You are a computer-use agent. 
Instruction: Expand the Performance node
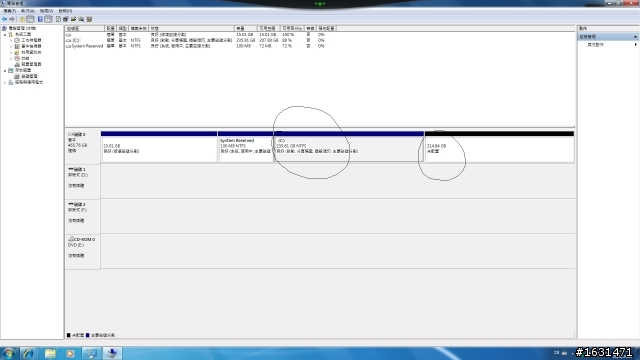(x=11, y=58)
